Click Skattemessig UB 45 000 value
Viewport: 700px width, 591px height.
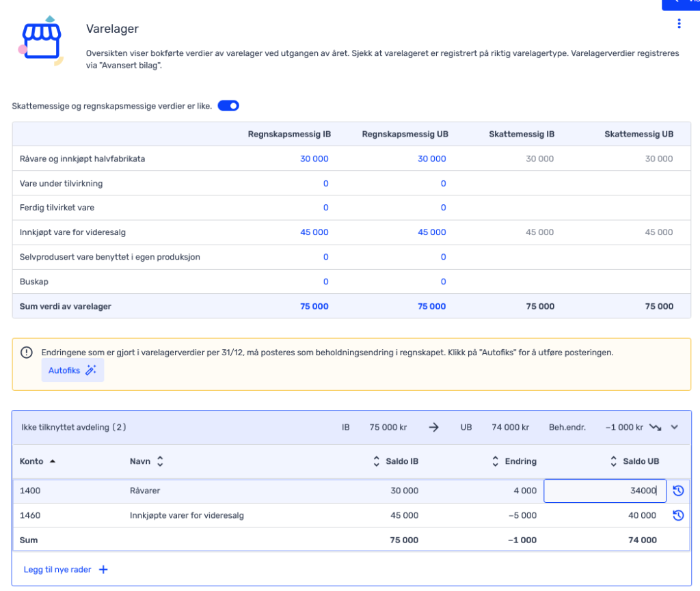coord(659,232)
